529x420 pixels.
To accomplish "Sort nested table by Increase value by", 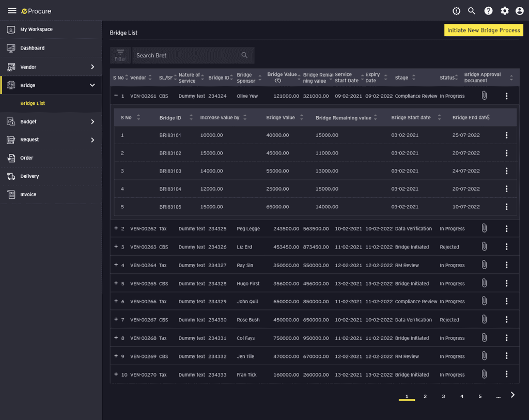I will [x=245, y=117].
